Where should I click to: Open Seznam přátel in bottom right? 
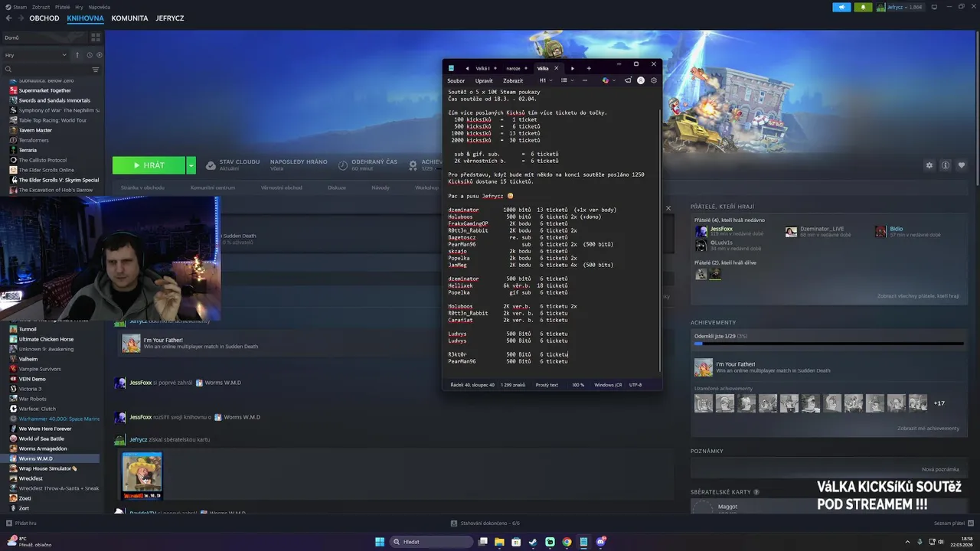pos(954,523)
